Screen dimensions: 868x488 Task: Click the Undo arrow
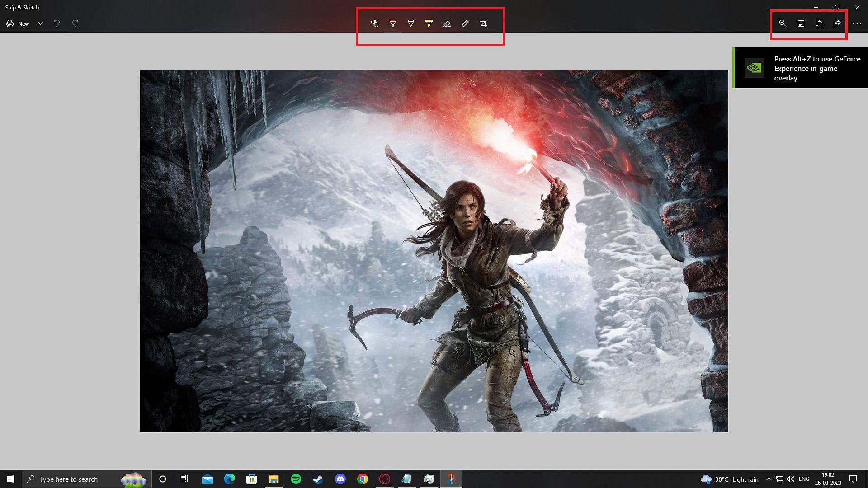tap(57, 23)
